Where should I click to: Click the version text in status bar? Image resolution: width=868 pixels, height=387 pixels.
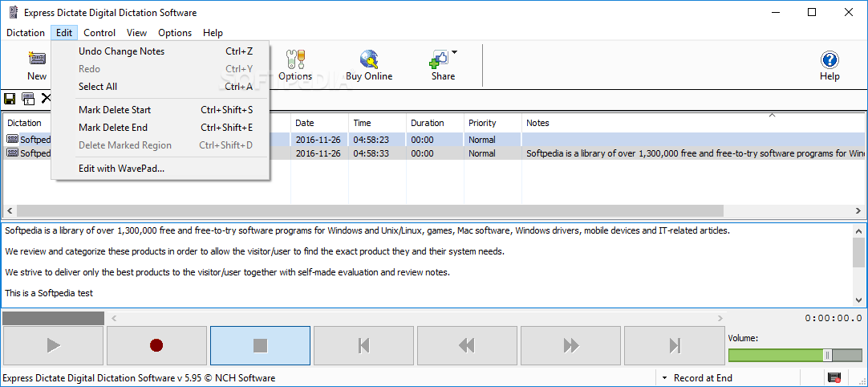point(139,378)
